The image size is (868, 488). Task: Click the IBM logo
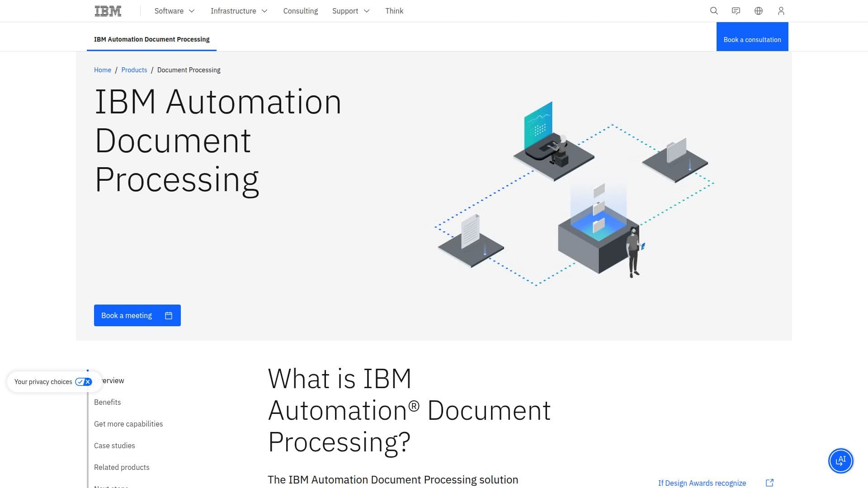tap(108, 11)
